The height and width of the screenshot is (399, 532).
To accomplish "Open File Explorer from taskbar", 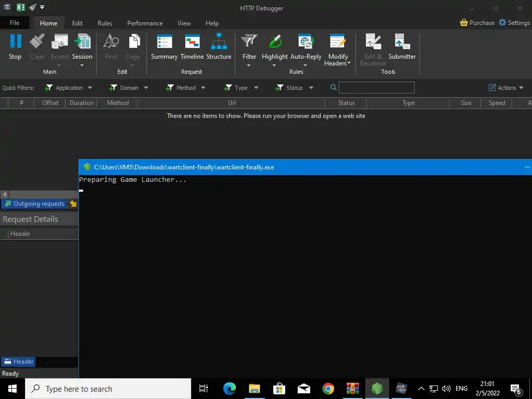I will (x=254, y=389).
